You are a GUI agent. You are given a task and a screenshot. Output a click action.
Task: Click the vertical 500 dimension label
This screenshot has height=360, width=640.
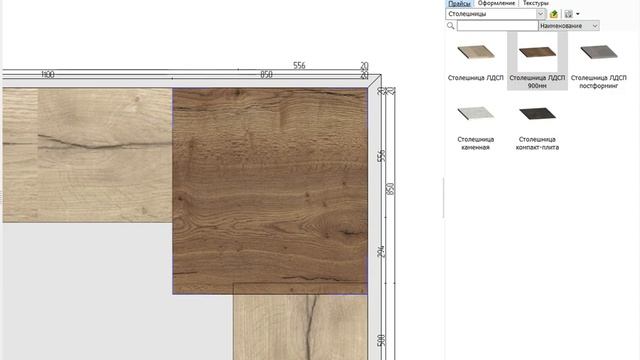click(x=381, y=340)
